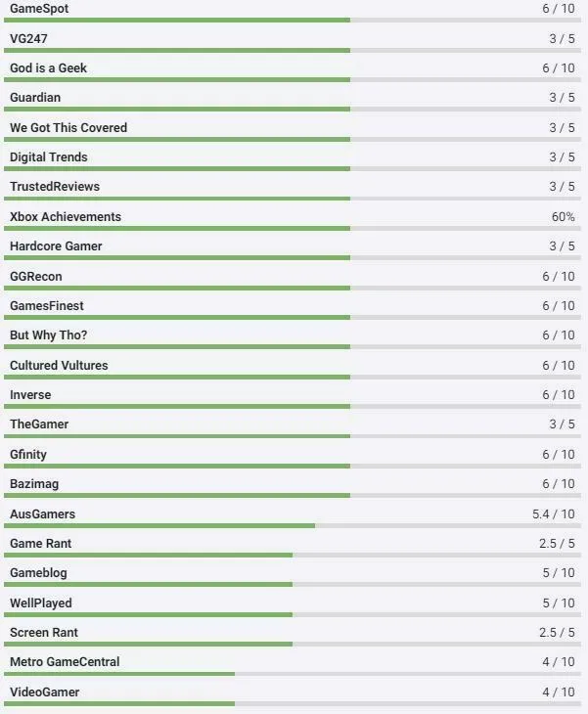Click the VideoGamer link
The image size is (588, 714).
[45, 692]
